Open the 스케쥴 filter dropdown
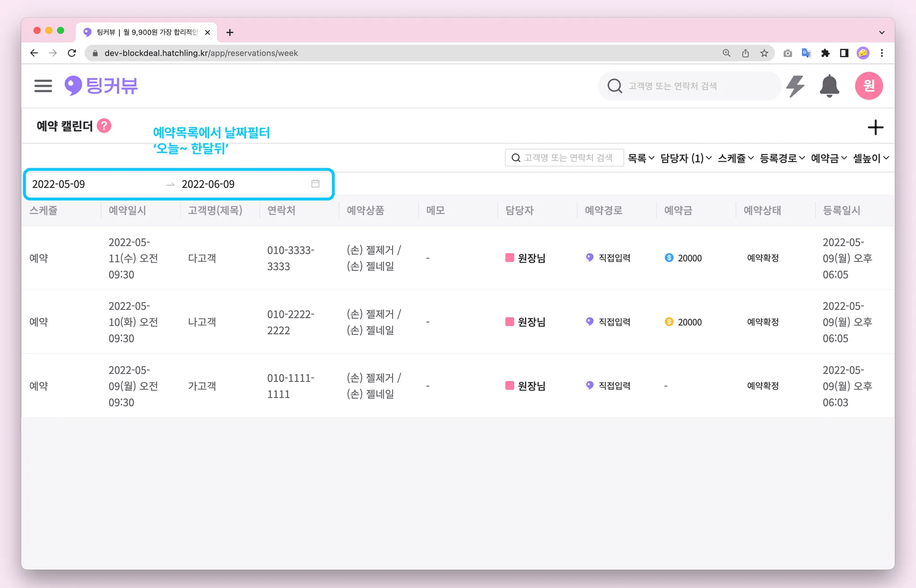 (736, 158)
